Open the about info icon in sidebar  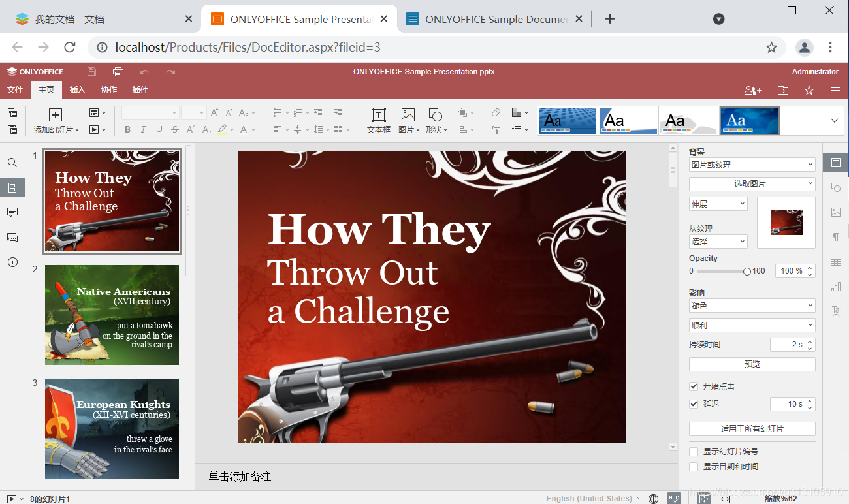tap(12, 262)
